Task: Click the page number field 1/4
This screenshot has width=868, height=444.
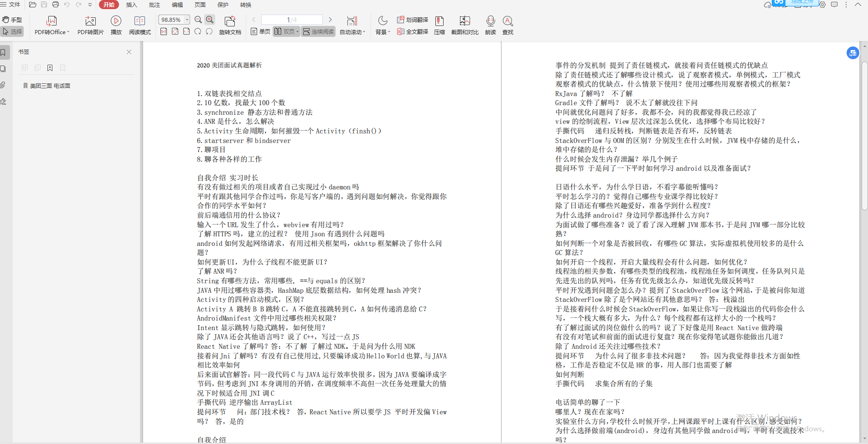Action: point(292,20)
